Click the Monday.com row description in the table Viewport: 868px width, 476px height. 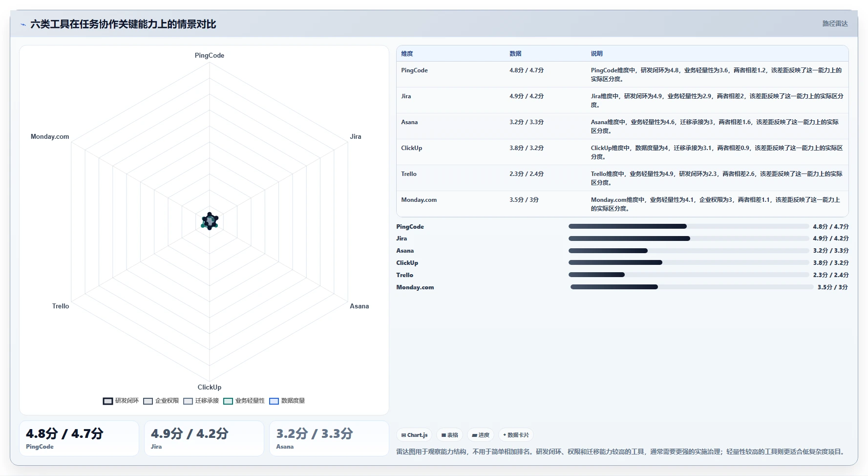(716, 204)
